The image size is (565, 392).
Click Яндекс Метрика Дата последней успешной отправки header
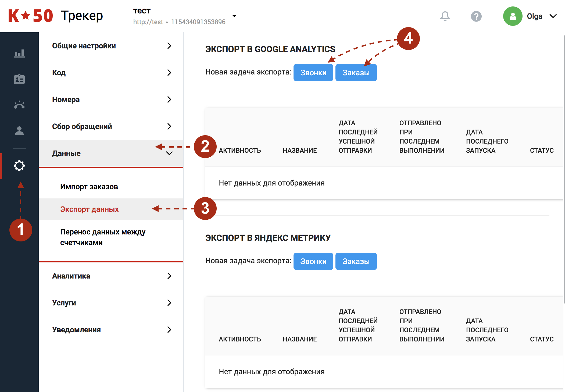click(x=358, y=325)
